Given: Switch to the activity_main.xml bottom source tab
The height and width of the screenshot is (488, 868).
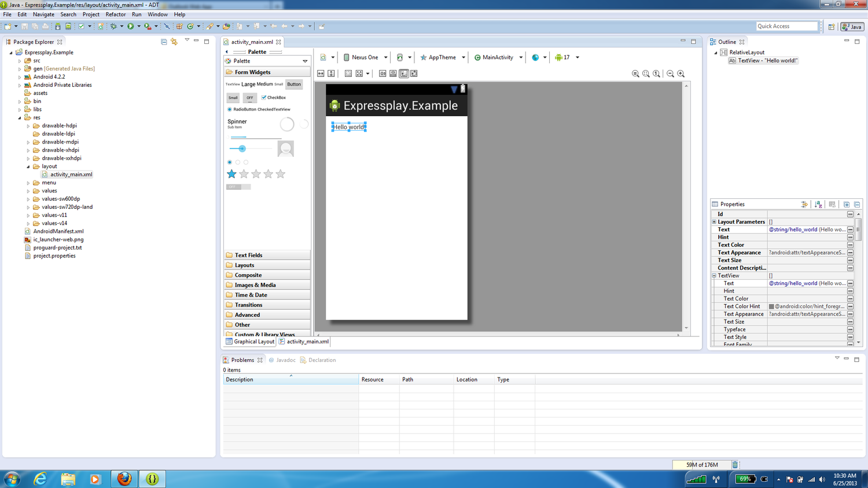Looking at the screenshot, I should 304,342.
